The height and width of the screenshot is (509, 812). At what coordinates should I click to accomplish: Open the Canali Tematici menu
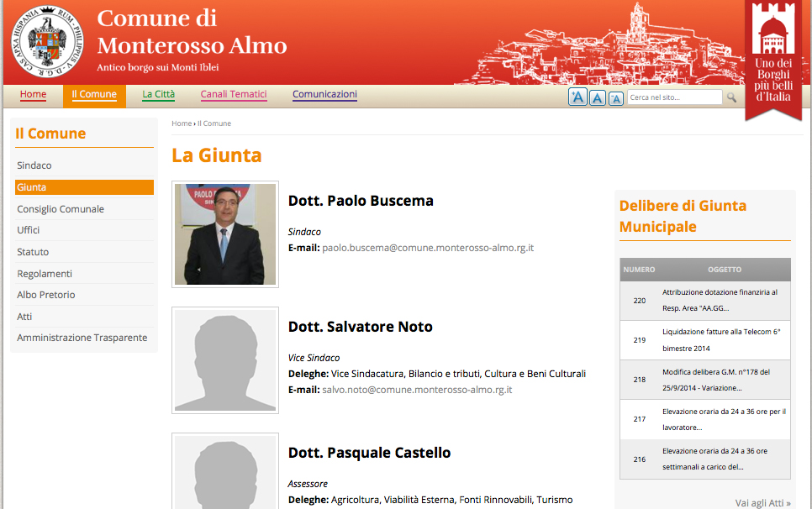(234, 94)
